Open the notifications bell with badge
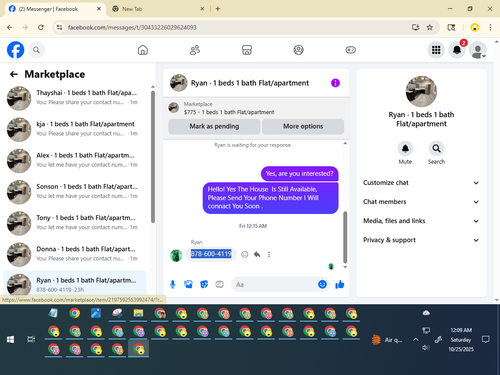500x375 pixels. (x=457, y=50)
